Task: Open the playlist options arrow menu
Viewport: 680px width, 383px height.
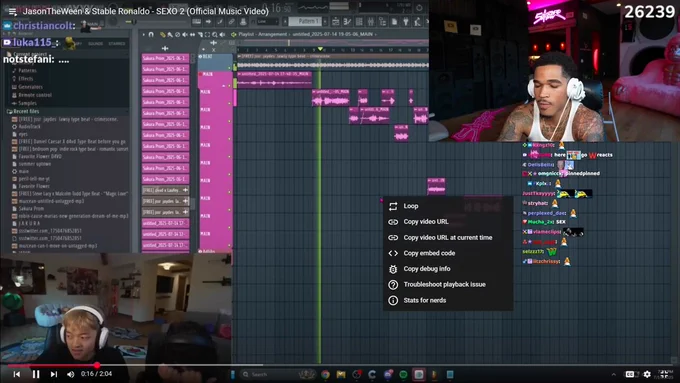Action: pyautogui.click(x=144, y=34)
